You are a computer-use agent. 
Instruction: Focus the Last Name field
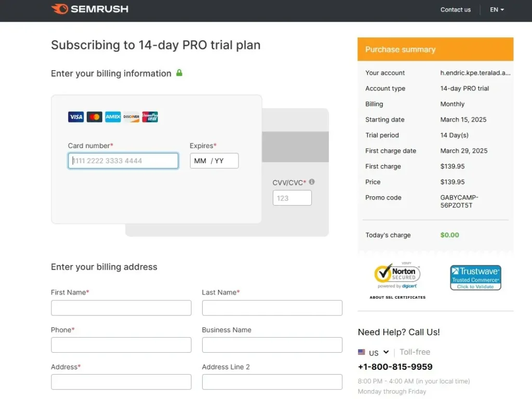pyautogui.click(x=272, y=308)
